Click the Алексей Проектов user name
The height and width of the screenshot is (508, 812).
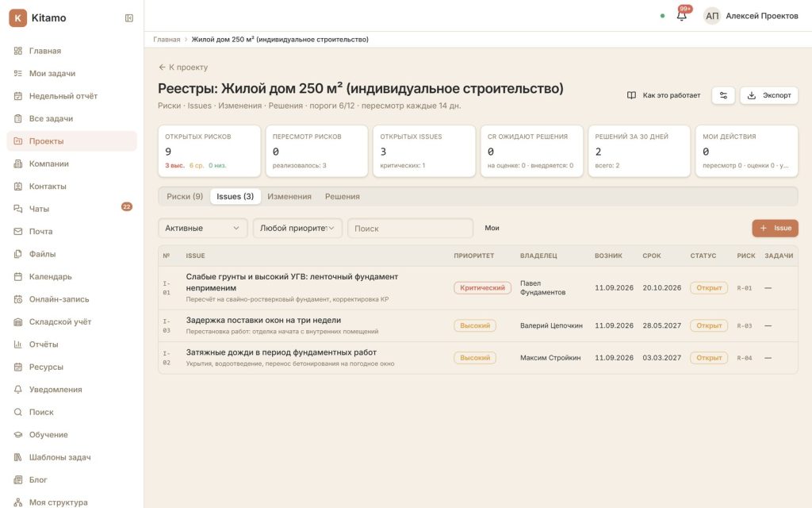click(762, 16)
